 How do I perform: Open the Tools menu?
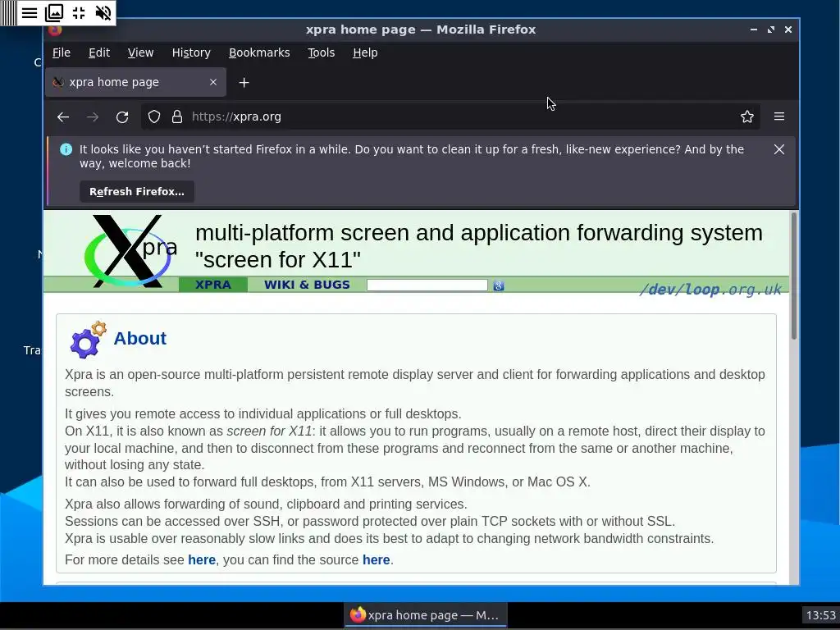321,52
